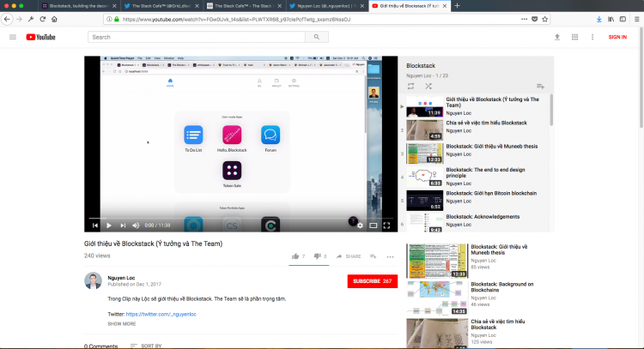Viewport: 644px width, 349px height.
Task: Click the browser back arrow
Action: pos(7,19)
